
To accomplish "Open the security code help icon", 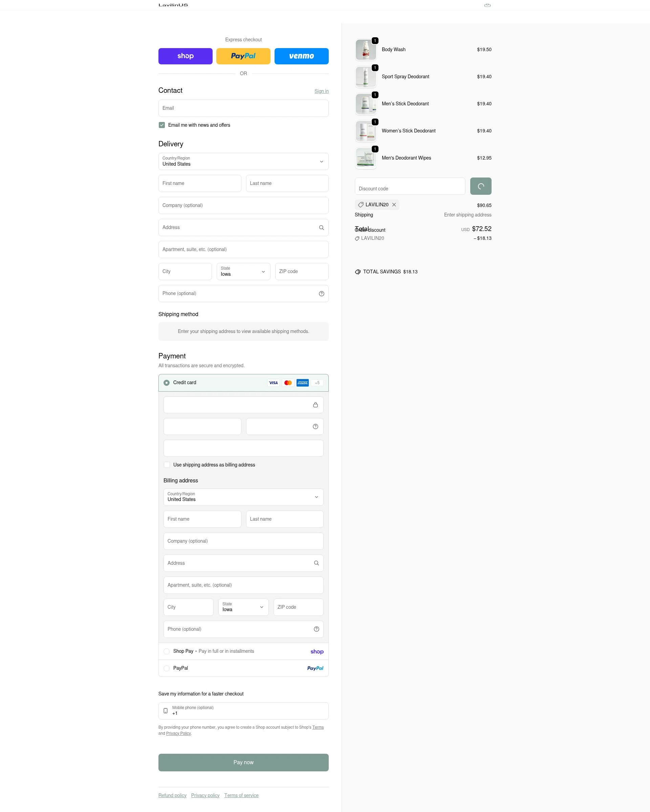I will [x=315, y=426].
